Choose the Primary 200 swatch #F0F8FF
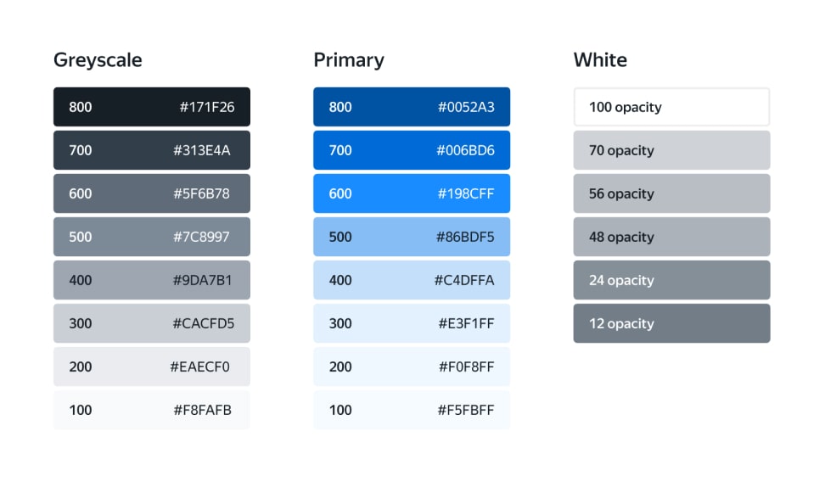This screenshot has height=504, width=825. click(x=412, y=367)
